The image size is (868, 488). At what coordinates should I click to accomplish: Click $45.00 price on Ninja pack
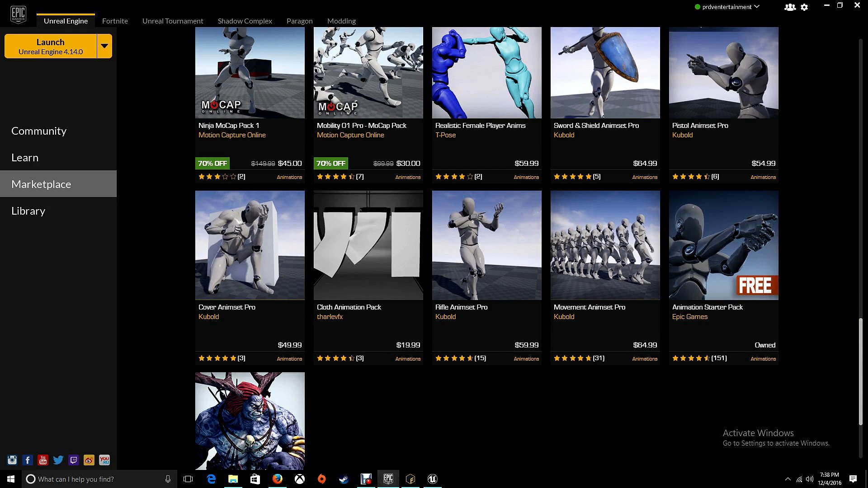[290, 164]
